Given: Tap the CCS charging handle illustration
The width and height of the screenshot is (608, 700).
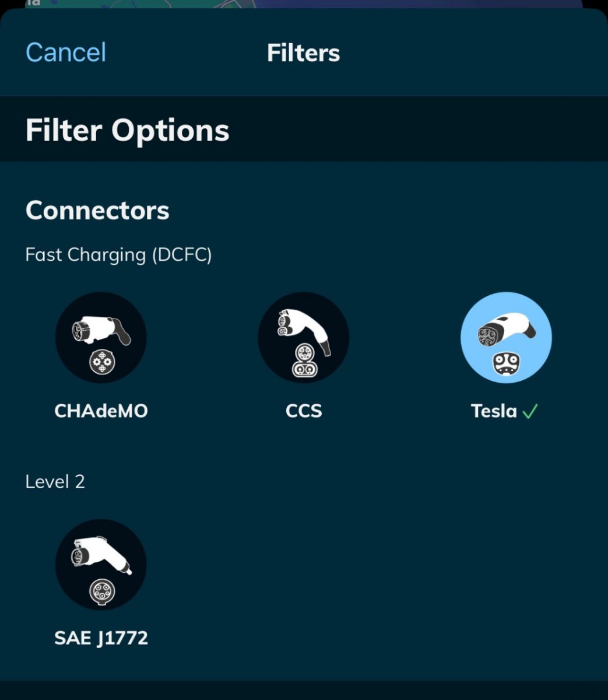Looking at the screenshot, I should click(x=303, y=330).
